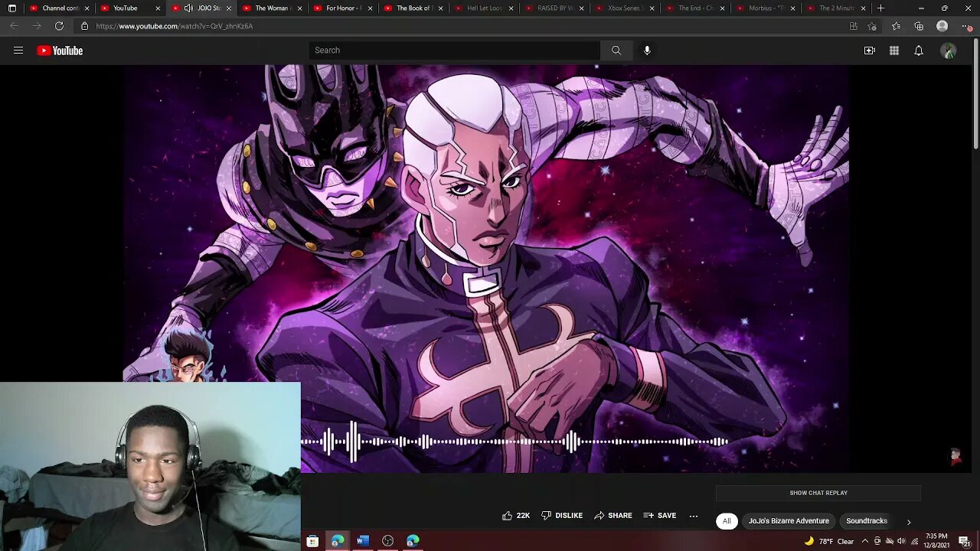Open the volume control in the tray

(901, 541)
